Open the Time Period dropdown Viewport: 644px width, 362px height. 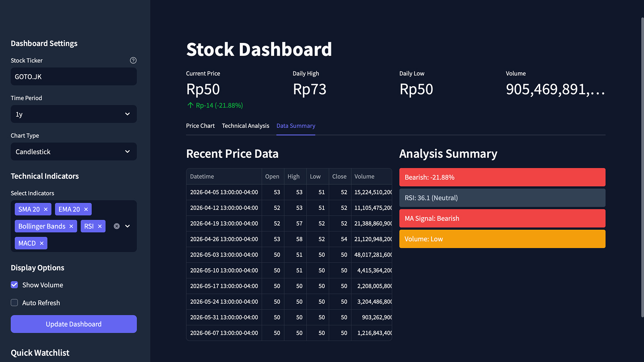point(74,114)
